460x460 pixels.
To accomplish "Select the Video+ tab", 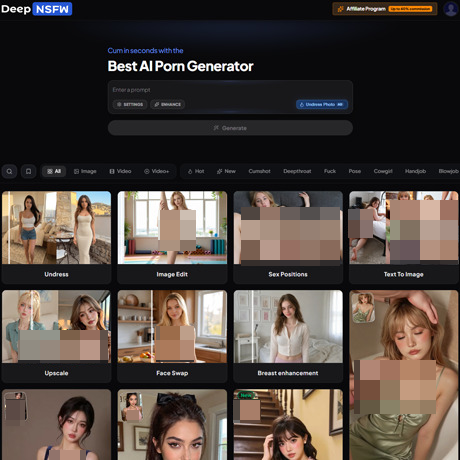I will coord(157,171).
